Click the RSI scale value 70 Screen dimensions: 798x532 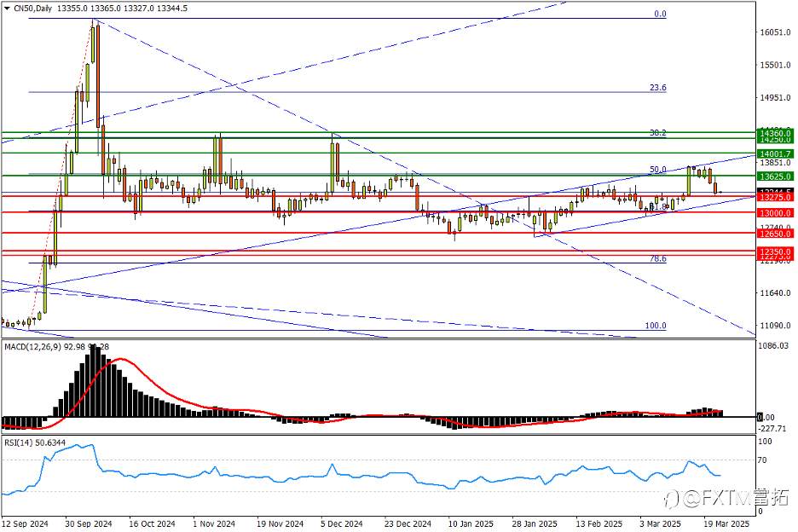762,460
